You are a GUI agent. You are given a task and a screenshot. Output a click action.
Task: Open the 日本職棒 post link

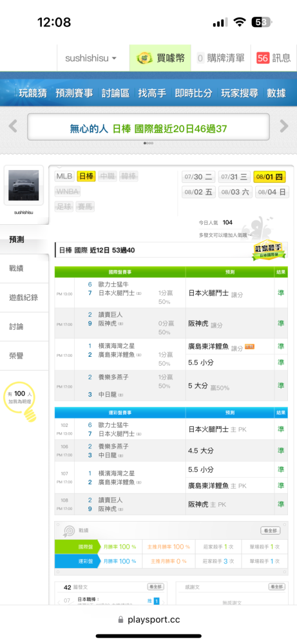pos(88,599)
